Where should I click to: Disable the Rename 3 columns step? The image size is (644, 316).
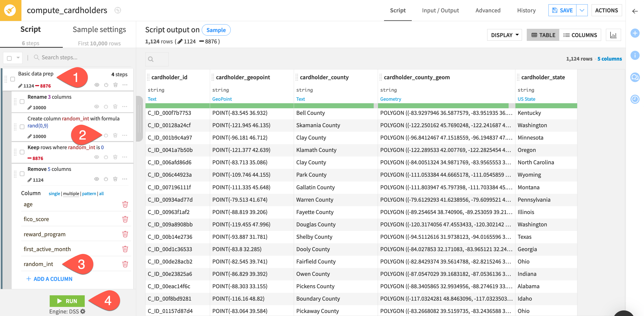click(106, 107)
